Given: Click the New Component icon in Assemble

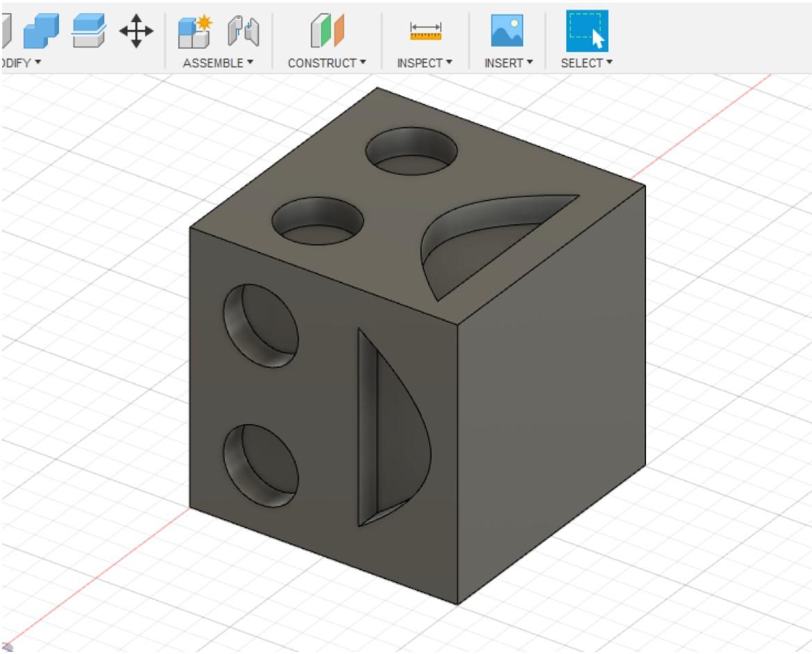Looking at the screenshot, I should point(196,31).
